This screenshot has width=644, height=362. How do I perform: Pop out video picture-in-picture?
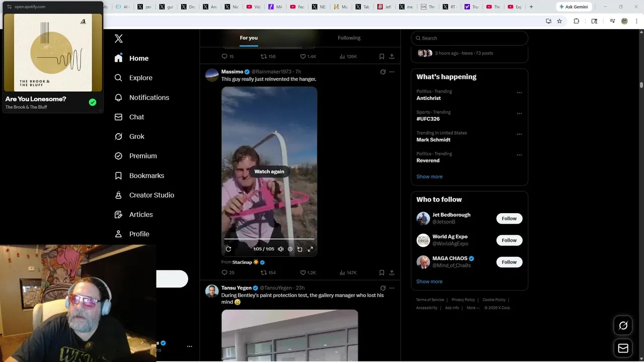(x=300, y=249)
